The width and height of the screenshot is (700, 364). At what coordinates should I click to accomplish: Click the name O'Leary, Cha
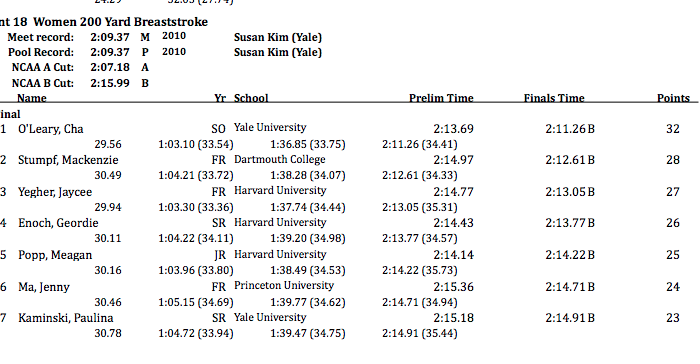pyautogui.click(x=50, y=129)
